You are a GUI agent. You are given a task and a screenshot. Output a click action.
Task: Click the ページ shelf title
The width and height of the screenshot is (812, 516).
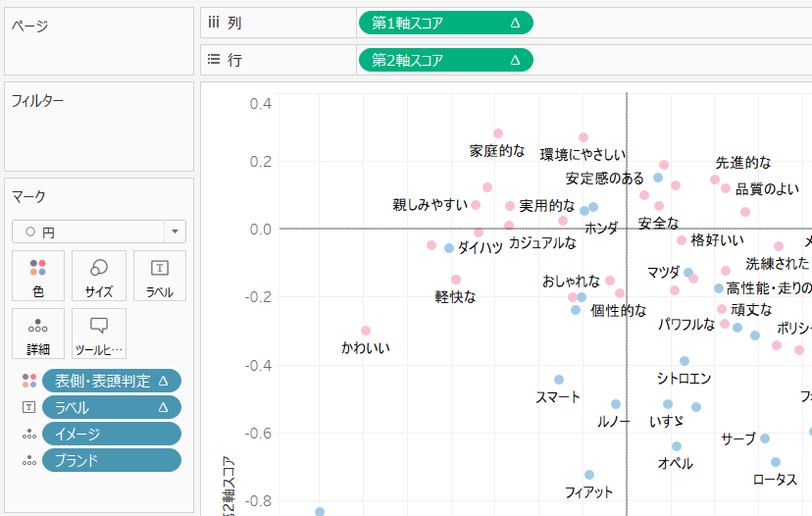point(30,26)
